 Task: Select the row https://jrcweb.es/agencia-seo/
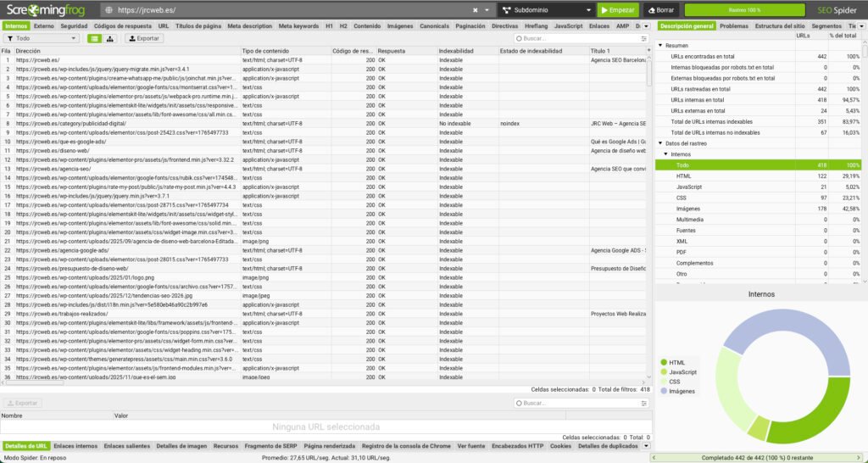(x=323, y=169)
